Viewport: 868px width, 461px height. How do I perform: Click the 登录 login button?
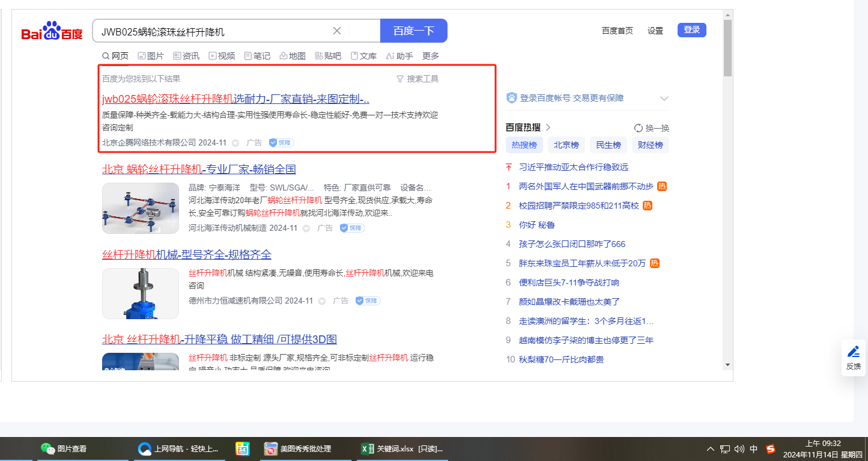pos(691,30)
